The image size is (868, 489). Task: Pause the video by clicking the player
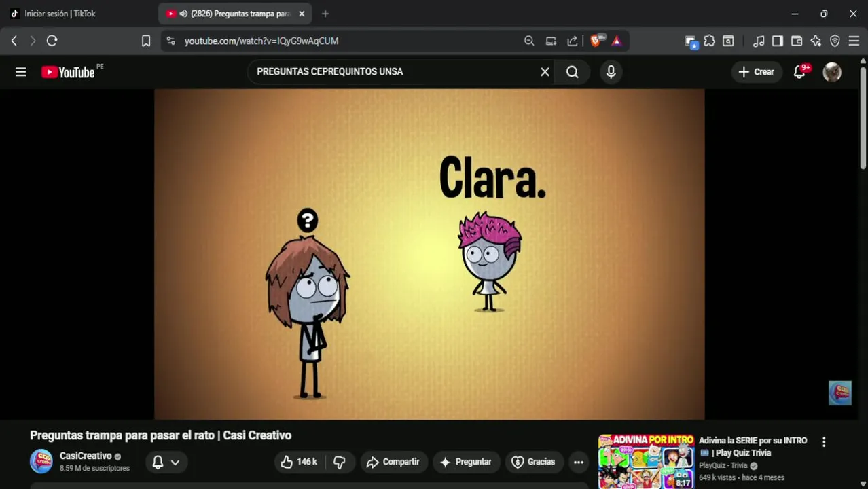(429, 254)
